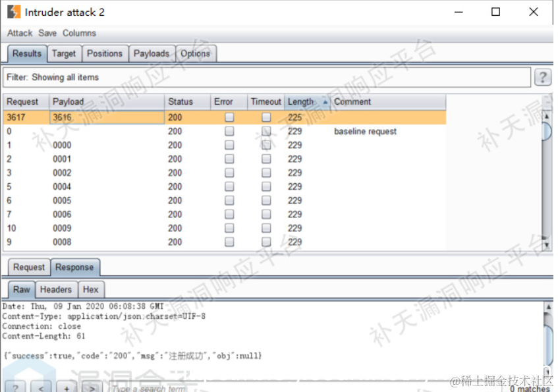Go to previous search match arrow button
Image resolution: width=558 pixels, height=392 pixels.
tap(41, 387)
